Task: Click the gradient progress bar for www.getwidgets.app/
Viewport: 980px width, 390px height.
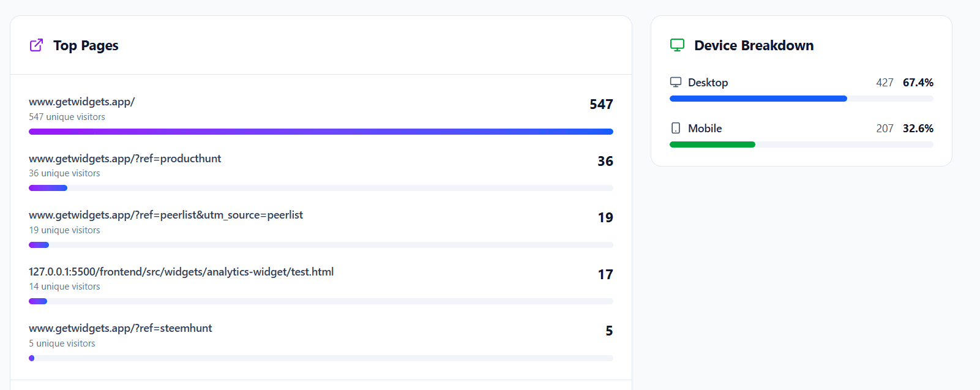Action: pos(321,131)
